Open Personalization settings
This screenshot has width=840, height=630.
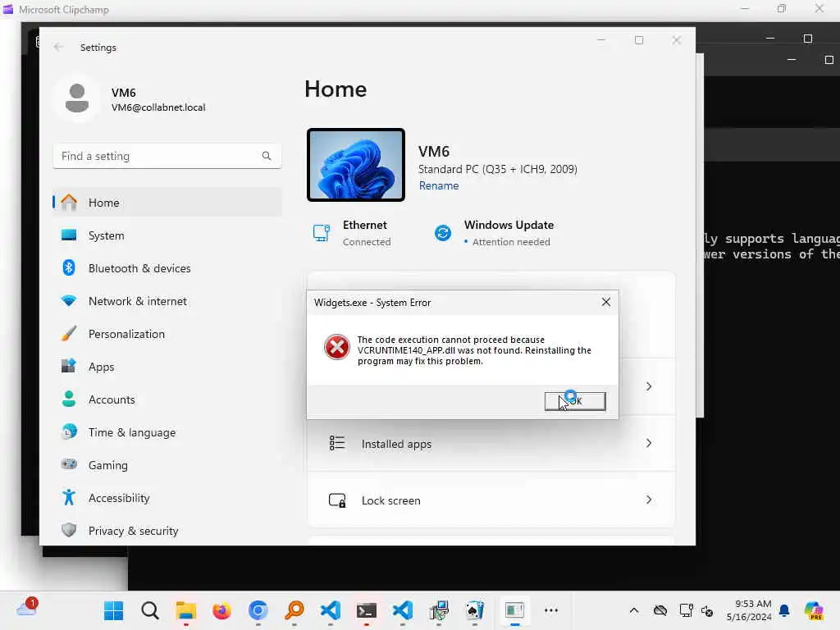click(167, 334)
